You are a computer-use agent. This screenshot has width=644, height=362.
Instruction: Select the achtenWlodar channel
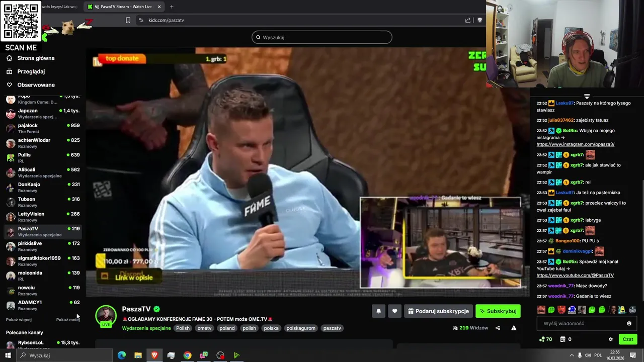[x=42, y=143]
